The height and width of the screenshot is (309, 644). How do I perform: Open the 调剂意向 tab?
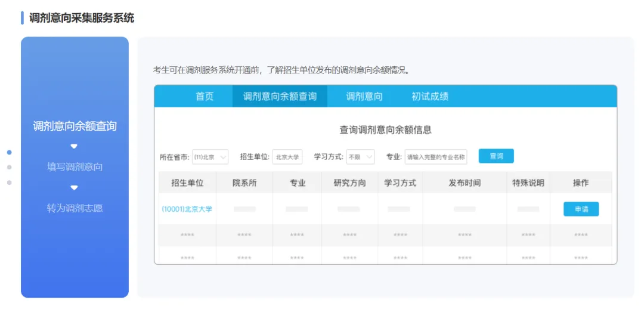(x=364, y=97)
